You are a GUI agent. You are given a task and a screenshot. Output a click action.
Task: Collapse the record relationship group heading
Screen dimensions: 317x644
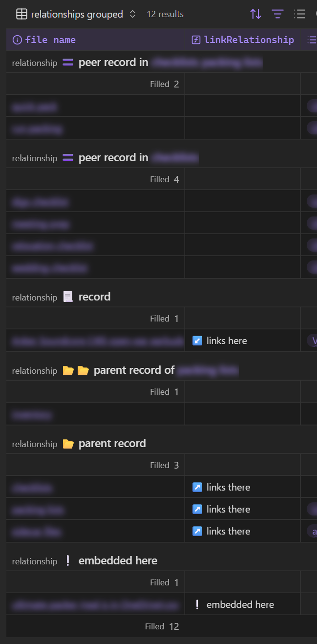(x=62, y=297)
